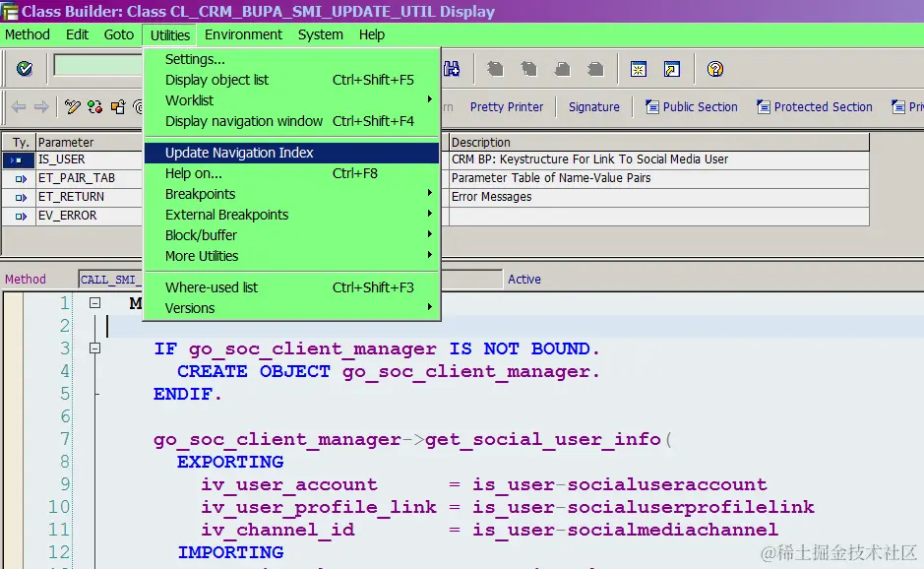The height and width of the screenshot is (569, 924).
Task: Open the Goto menu
Action: pos(119,34)
